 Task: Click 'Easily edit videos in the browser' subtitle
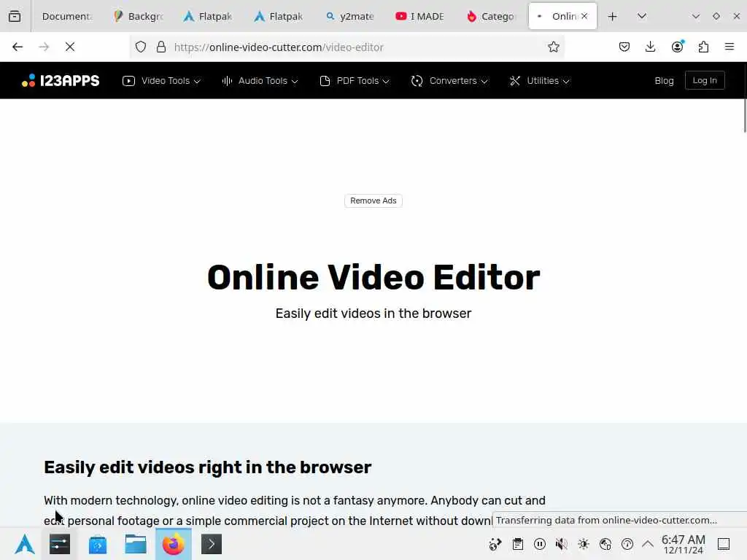(373, 314)
